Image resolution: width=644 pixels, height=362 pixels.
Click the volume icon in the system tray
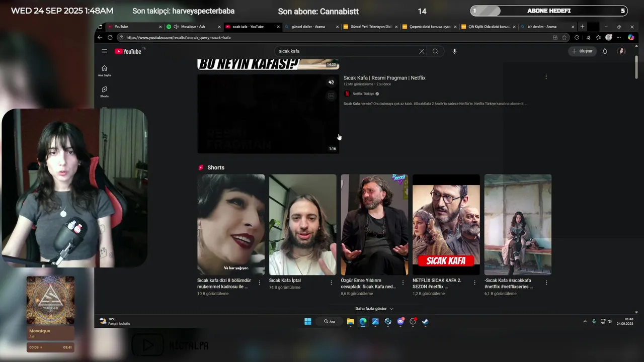pyautogui.click(x=610, y=321)
